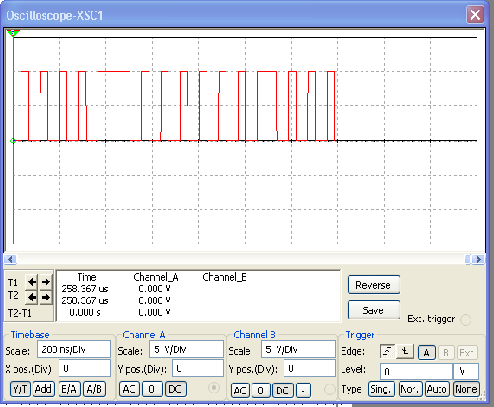Select falling edge trigger icon
This screenshot has height=407, width=494.
click(x=405, y=352)
